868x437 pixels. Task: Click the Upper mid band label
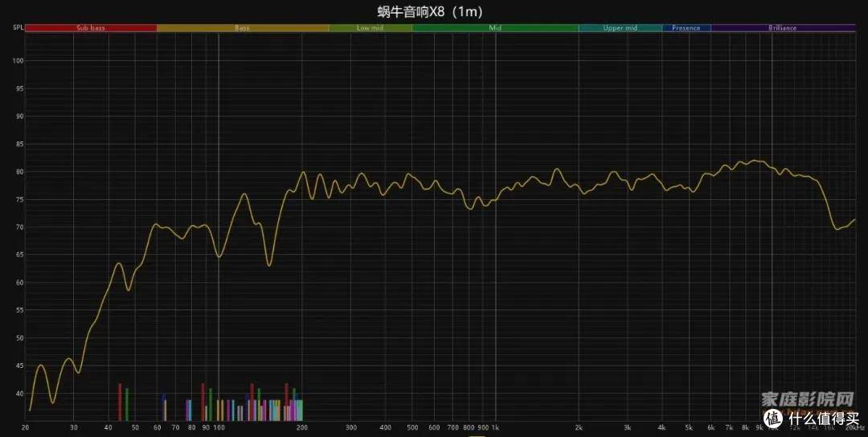pyautogui.click(x=620, y=27)
